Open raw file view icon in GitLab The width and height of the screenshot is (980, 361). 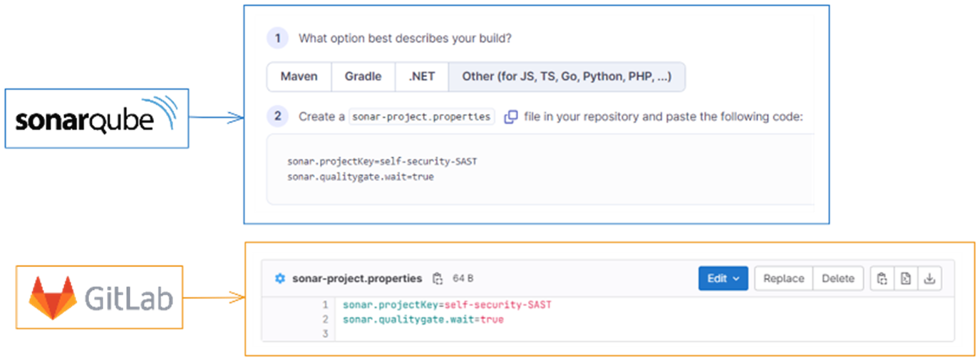point(906,278)
